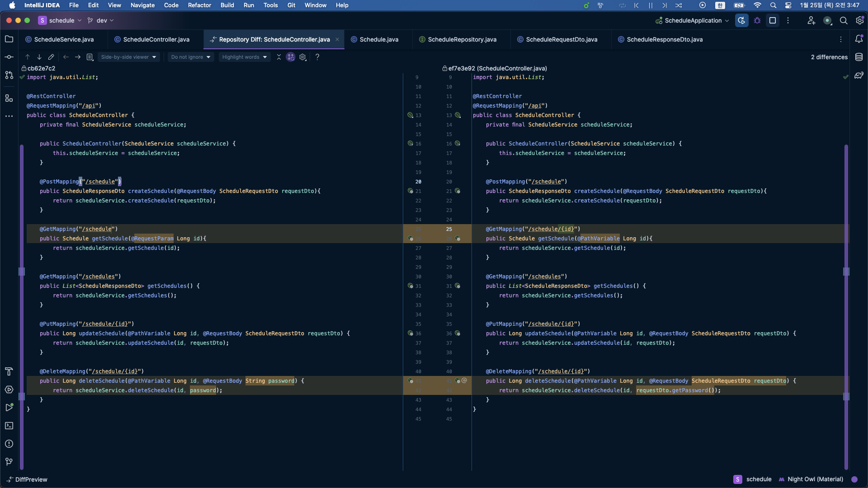Open the Problems tool window icon

[x=9, y=444]
